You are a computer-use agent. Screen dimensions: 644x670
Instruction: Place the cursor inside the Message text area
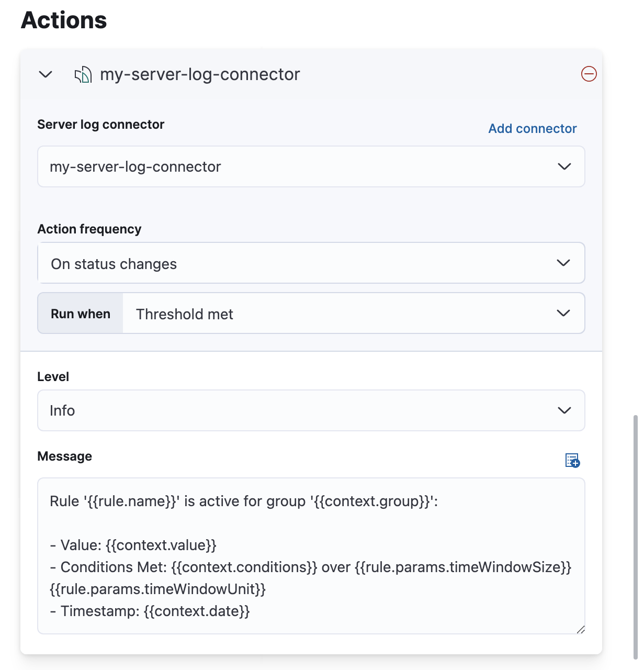coord(311,555)
